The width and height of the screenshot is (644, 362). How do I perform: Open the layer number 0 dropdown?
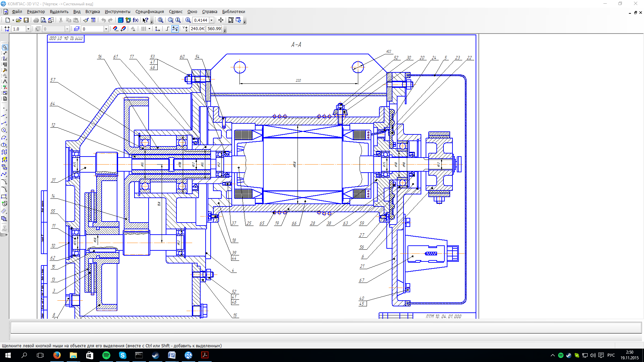click(x=106, y=29)
